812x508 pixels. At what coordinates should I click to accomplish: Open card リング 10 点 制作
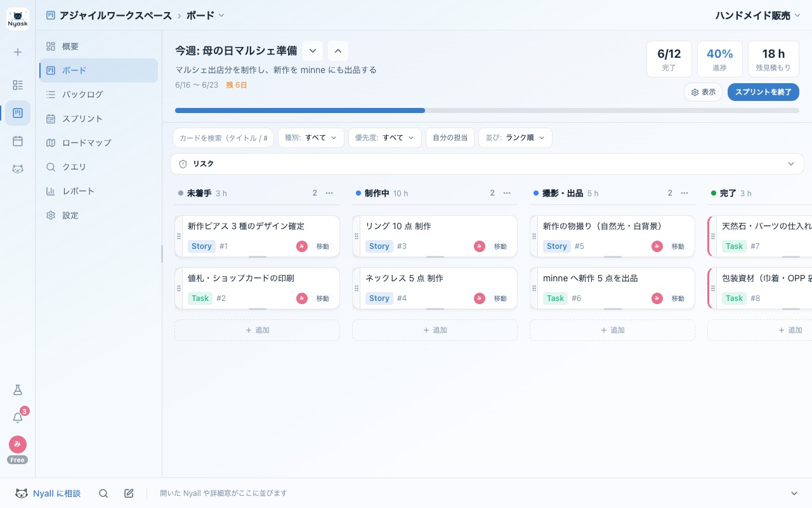point(398,226)
